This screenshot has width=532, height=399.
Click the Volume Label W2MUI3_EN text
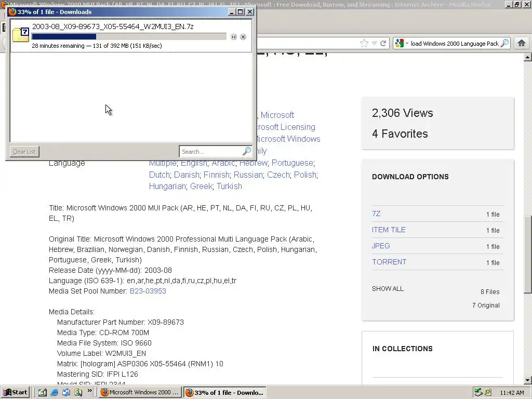tap(101, 353)
